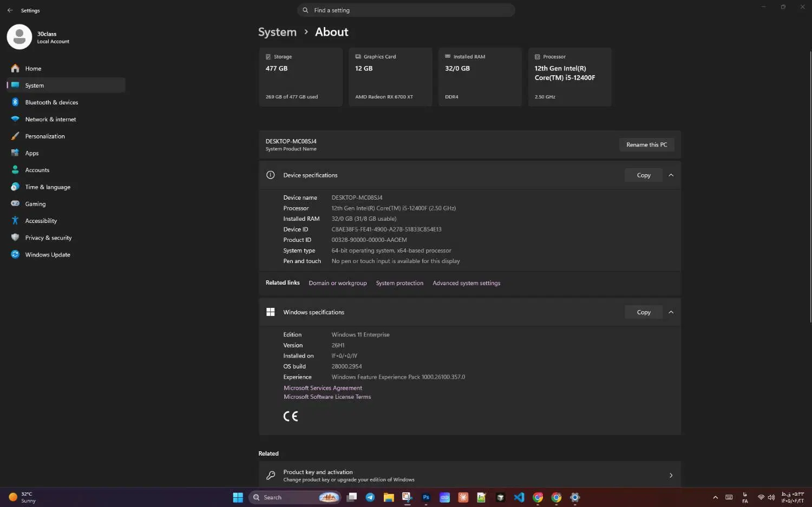Screen dimensions: 812x507
Task: Collapse the Device specifications section
Action: point(671,175)
